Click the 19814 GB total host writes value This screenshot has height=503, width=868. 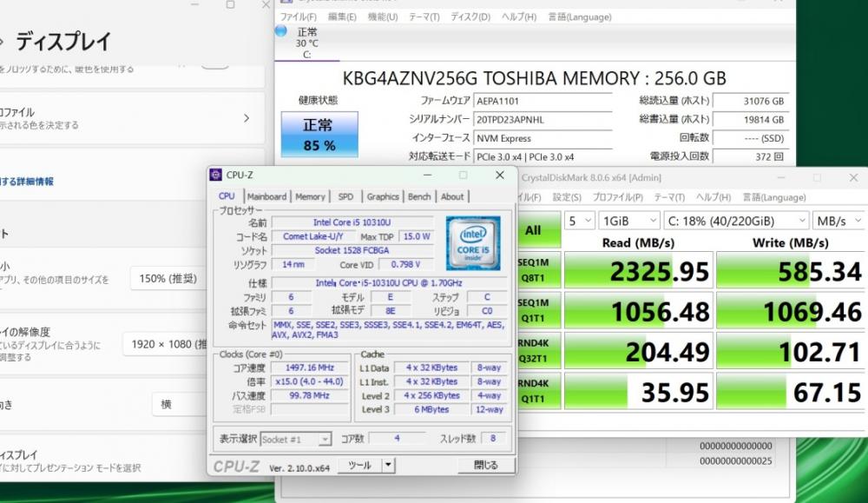coord(751,120)
